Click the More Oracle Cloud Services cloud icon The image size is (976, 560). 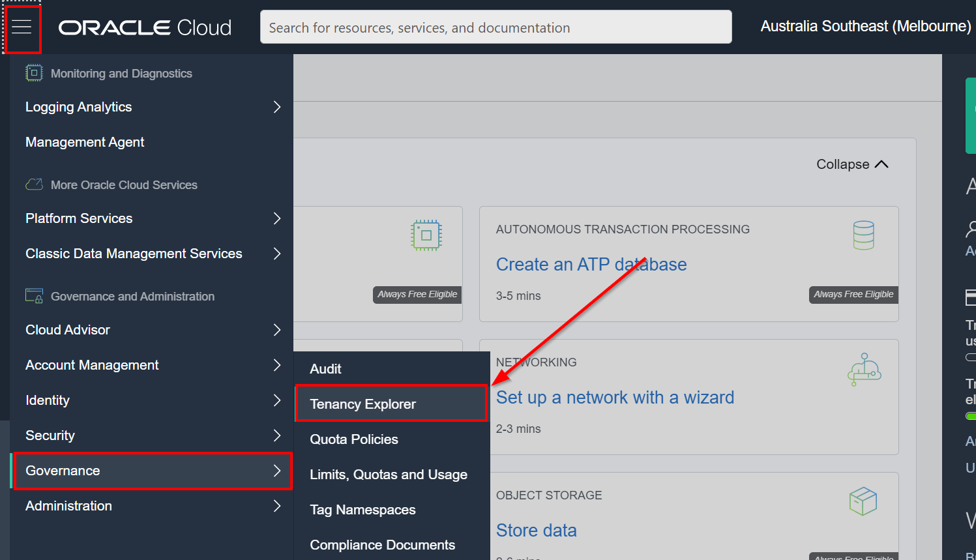tap(34, 184)
